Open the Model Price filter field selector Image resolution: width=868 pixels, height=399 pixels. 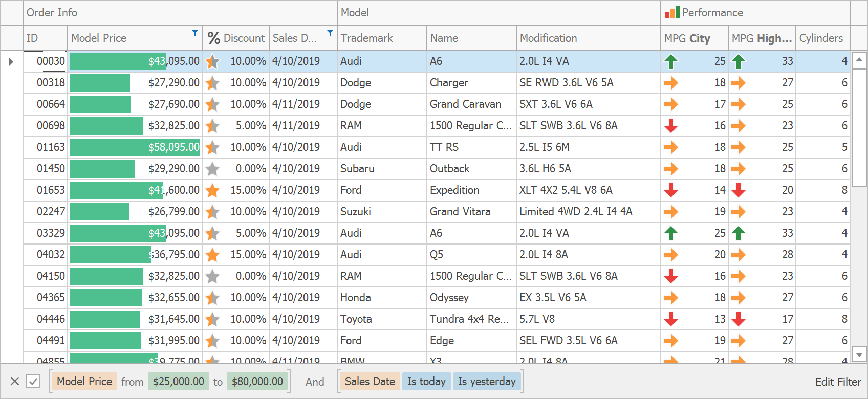pyautogui.click(x=84, y=382)
